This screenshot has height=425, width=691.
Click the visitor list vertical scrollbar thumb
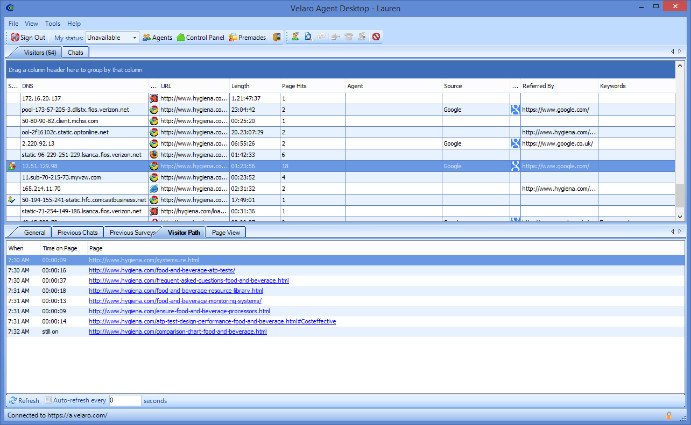point(680,194)
